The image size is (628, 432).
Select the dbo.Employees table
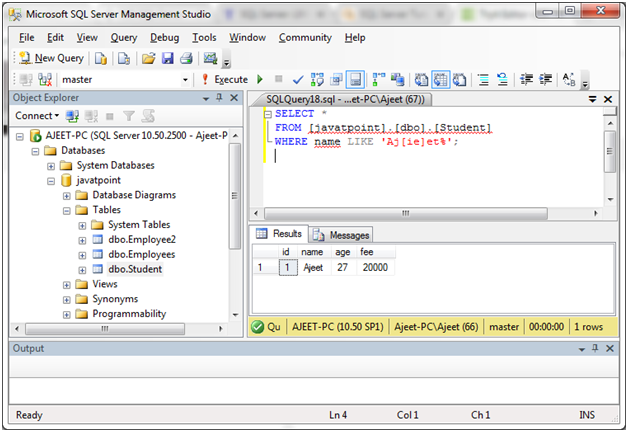pyautogui.click(x=141, y=254)
